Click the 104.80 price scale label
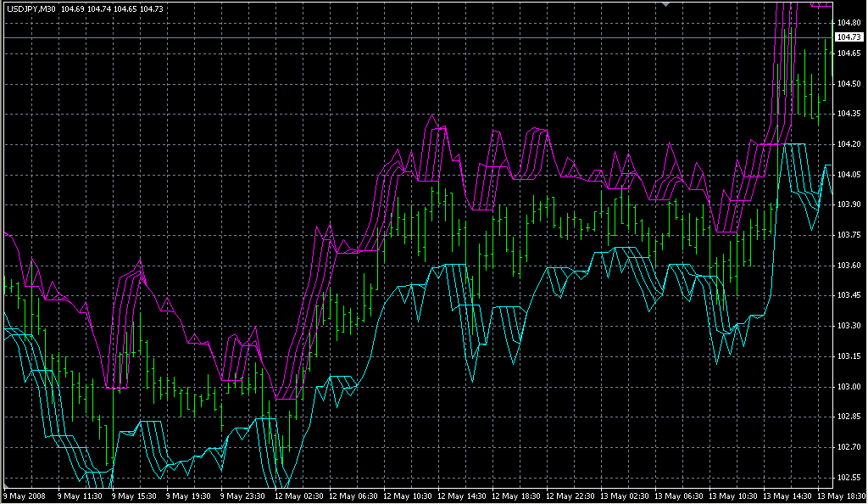868x504 pixels. pyautogui.click(x=849, y=22)
